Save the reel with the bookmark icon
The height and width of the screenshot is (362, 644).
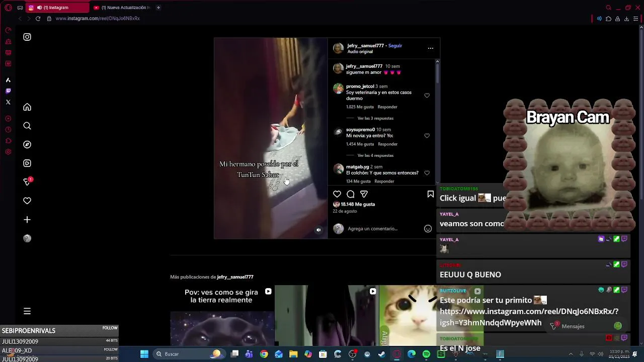[431, 194]
